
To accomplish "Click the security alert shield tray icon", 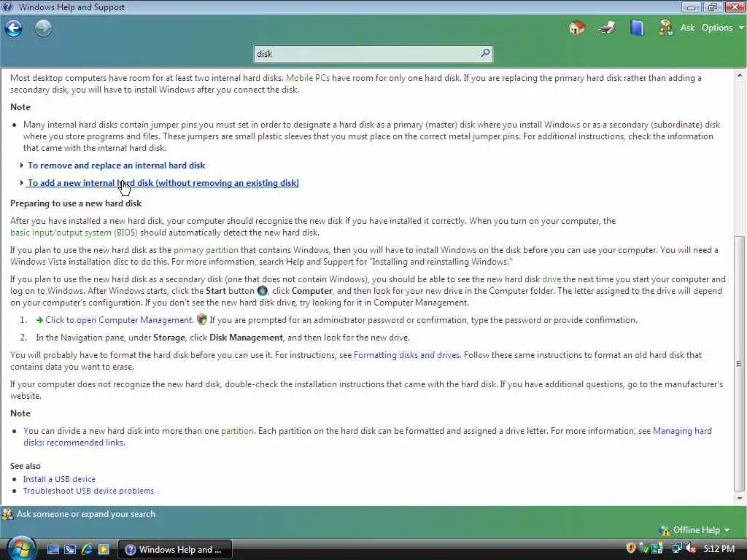I will click(x=630, y=548).
